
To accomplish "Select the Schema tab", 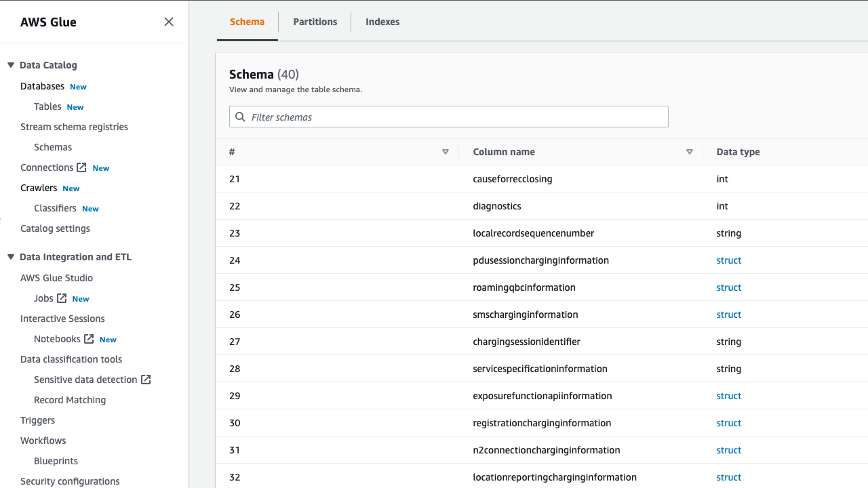I will coord(247,22).
